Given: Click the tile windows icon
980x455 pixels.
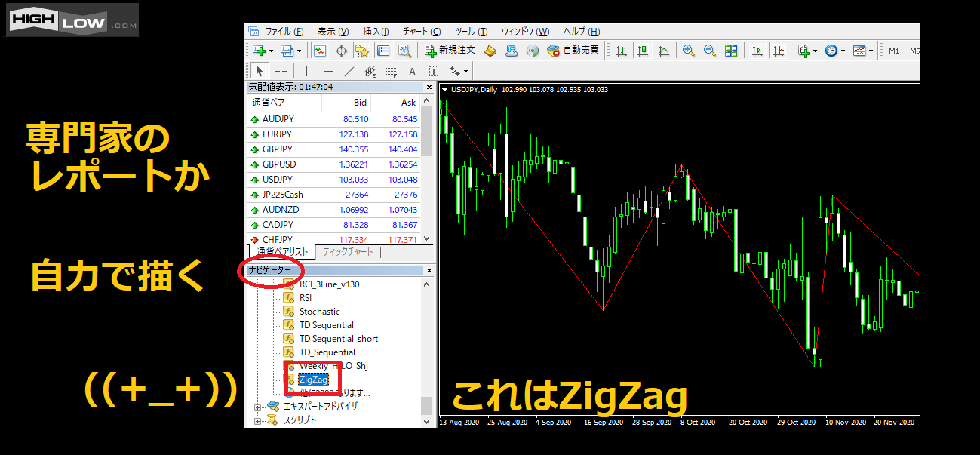Looking at the screenshot, I should [731, 51].
